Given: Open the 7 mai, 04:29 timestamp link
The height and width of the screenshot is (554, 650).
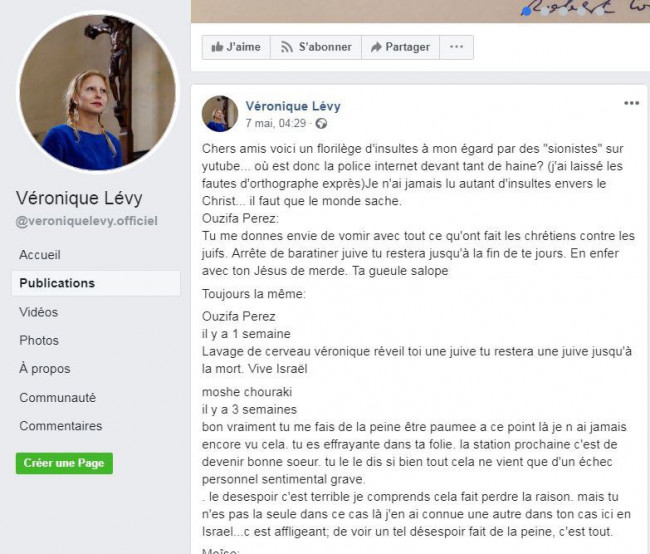Looking at the screenshot, I should pos(275,124).
